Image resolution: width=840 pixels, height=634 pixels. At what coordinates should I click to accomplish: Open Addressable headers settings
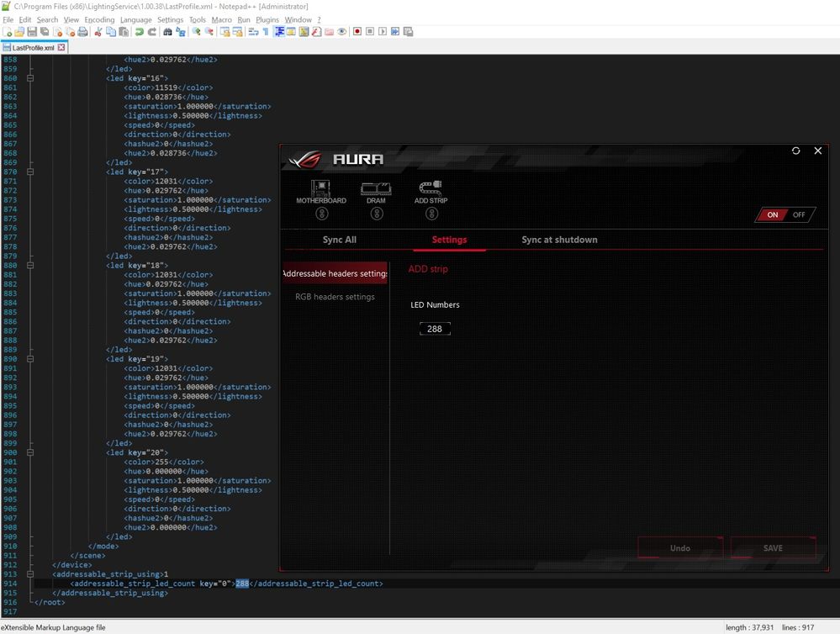(335, 273)
